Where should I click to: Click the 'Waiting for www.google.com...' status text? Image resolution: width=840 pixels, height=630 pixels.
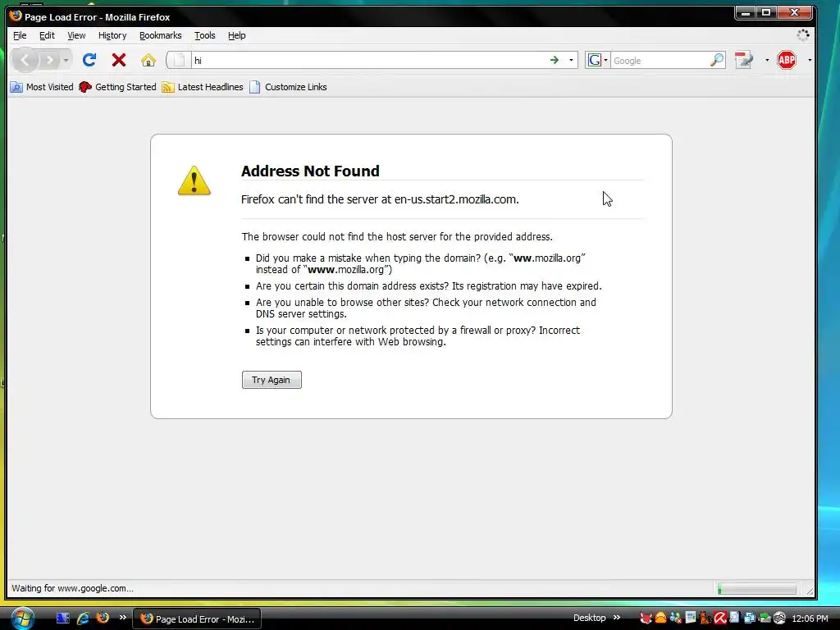pos(72,588)
